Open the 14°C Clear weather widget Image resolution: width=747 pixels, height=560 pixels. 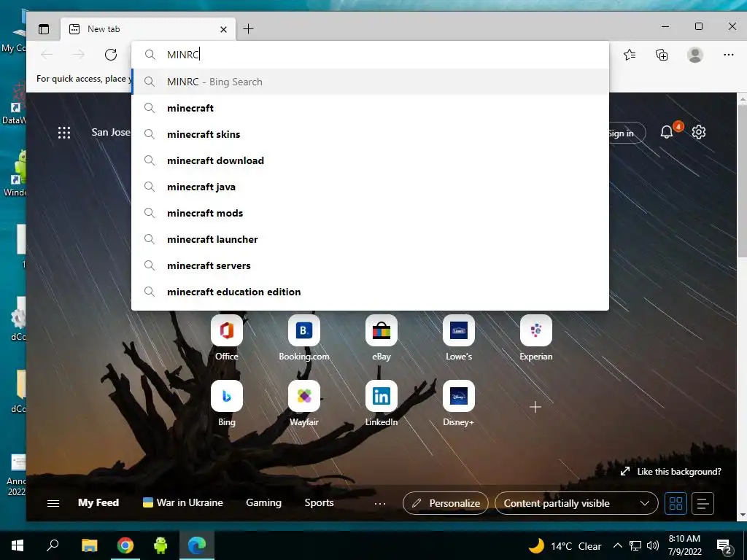coord(565,545)
